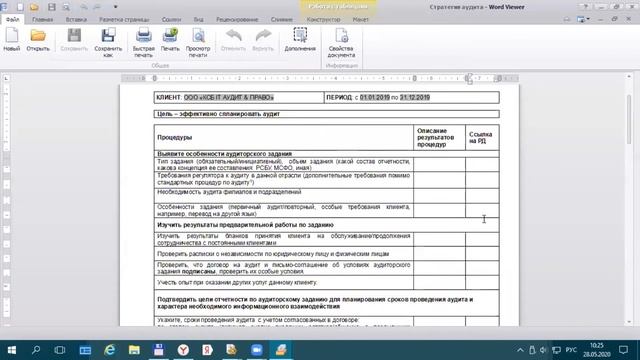Screen dimensions: 640x360
Task: Click Цель – эффективно спланировать аудит
Action: pyautogui.click(x=218, y=114)
